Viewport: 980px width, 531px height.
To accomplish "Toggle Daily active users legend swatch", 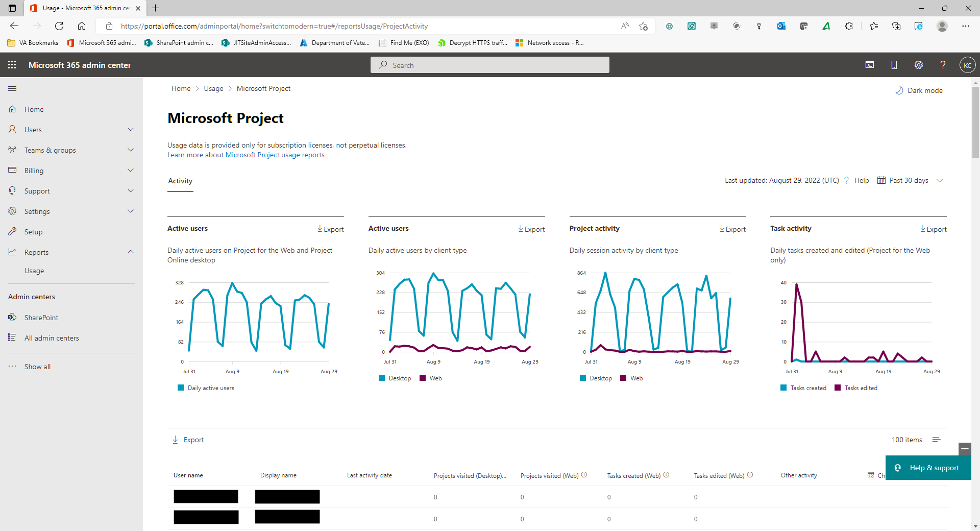I will click(x=181, y=388).
